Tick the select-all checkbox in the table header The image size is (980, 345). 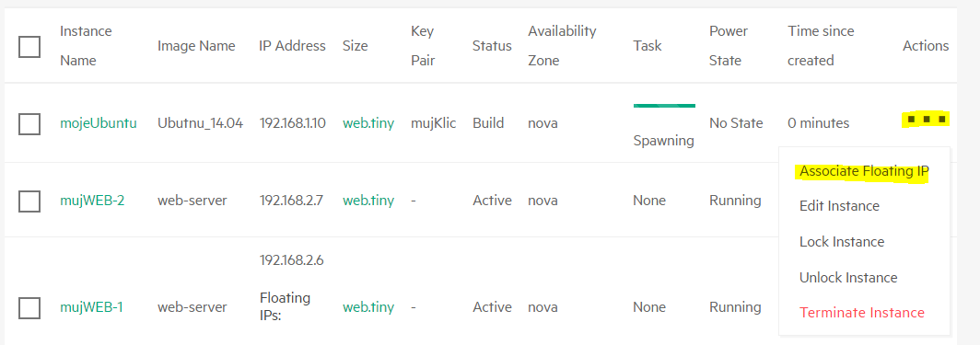[29, 46]
